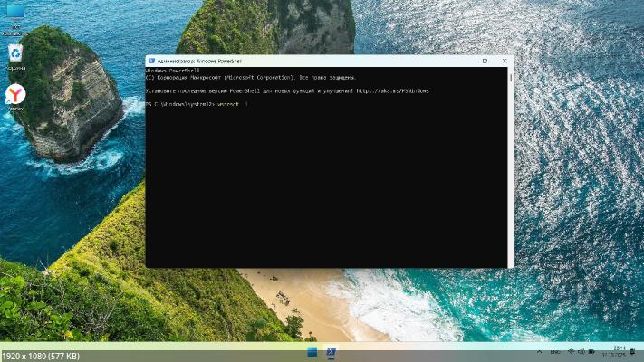Image resolution: width=644 pixels, height=362 pixels.
Task: Open the Windows Start menu
Action: click(x=312, y=352)
